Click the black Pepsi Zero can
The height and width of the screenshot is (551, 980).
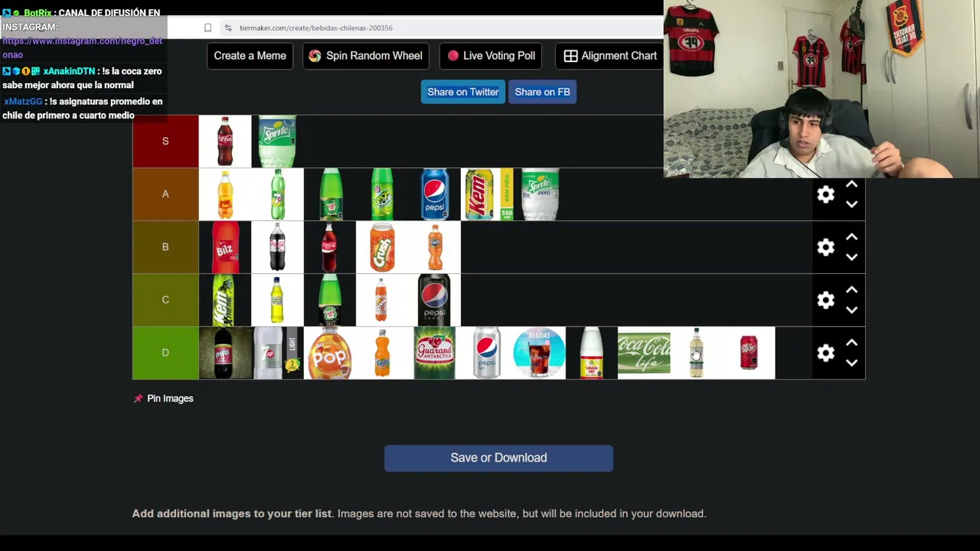point(434,300)
